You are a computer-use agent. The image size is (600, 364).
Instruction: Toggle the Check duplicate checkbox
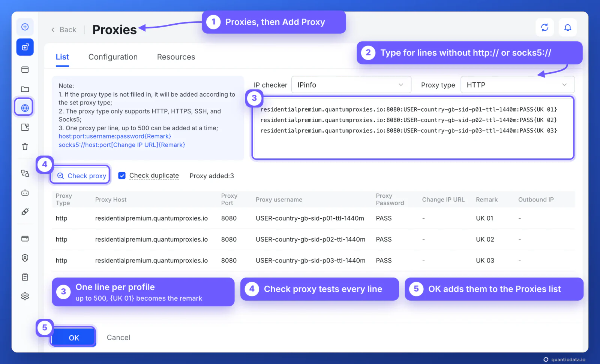[122, 176]
